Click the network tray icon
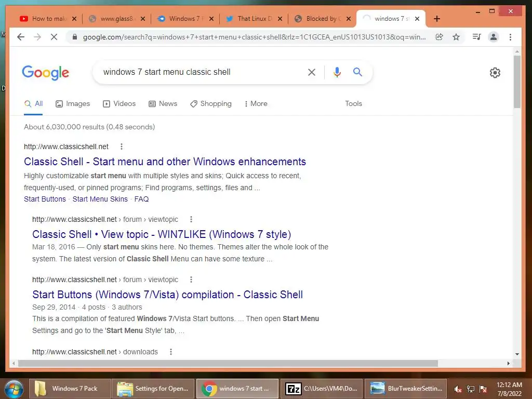The width and height of the screenshot is (532, 399). coord(471,389)
